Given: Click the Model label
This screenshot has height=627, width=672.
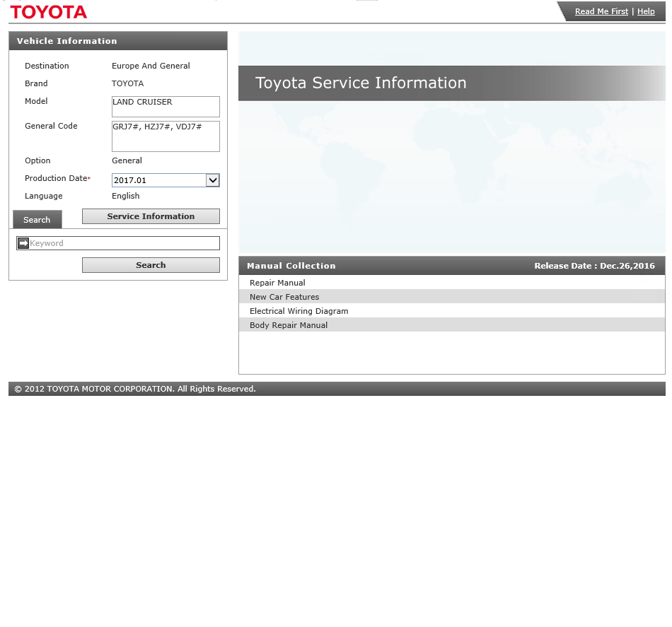Looking at the screenshot, I should (36, 101).
